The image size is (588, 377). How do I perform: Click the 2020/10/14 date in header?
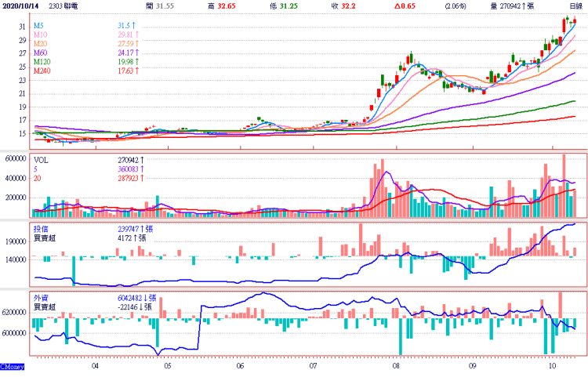pyautogui.click(x=21, y=5)
